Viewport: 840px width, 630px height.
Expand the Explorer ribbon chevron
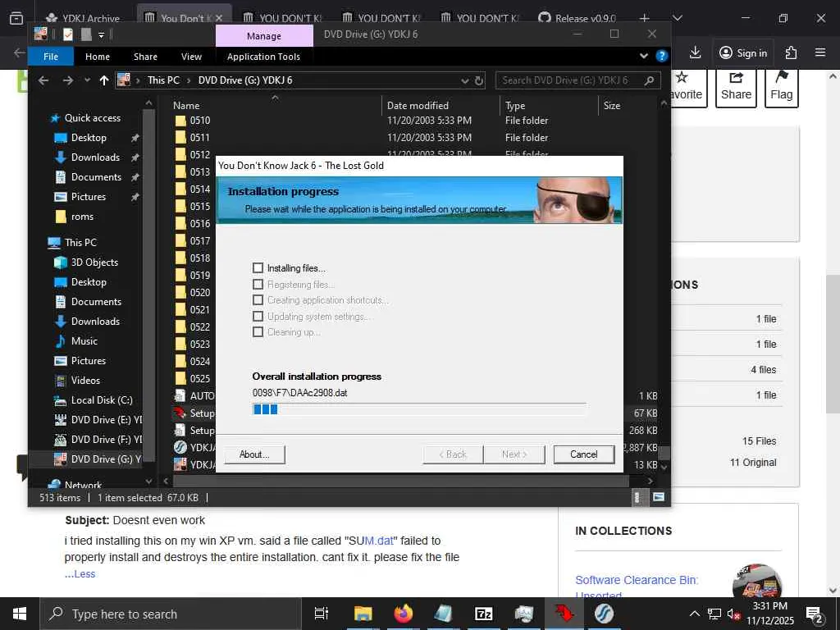tap(644, 56)
